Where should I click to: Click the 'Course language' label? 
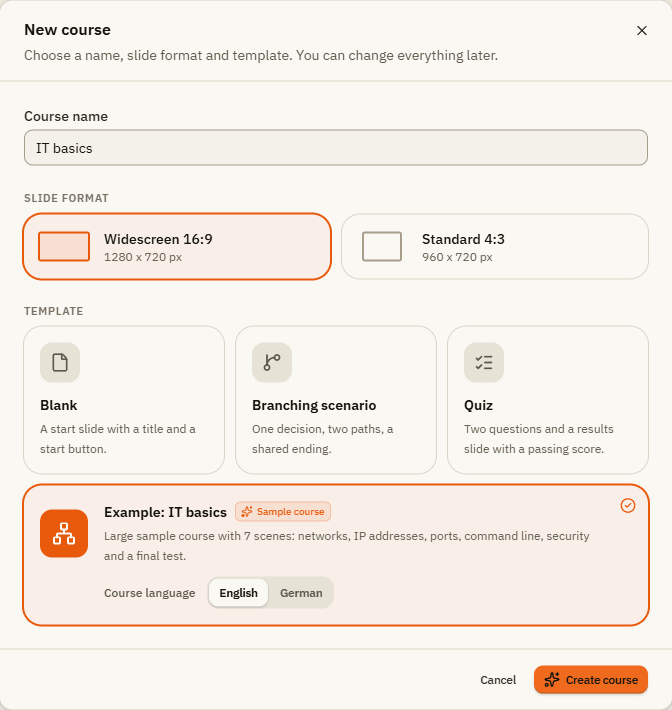[x=149, y=593]
